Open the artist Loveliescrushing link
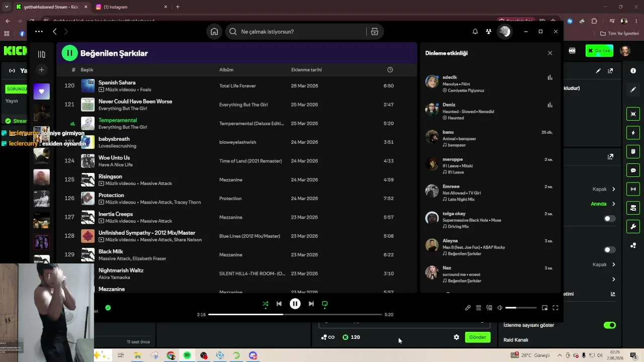Screen dimensions: 644x362 [x=117, y=146]
